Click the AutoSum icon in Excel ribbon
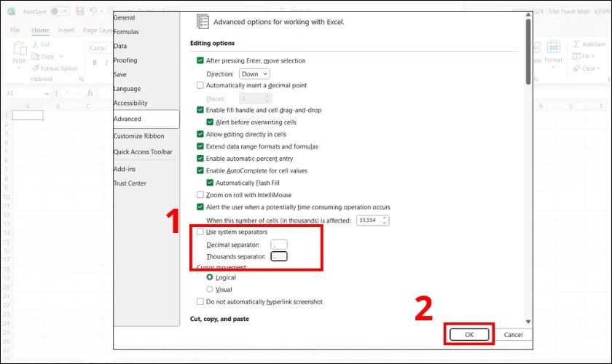The image size is (612, 364). [577, 44]
